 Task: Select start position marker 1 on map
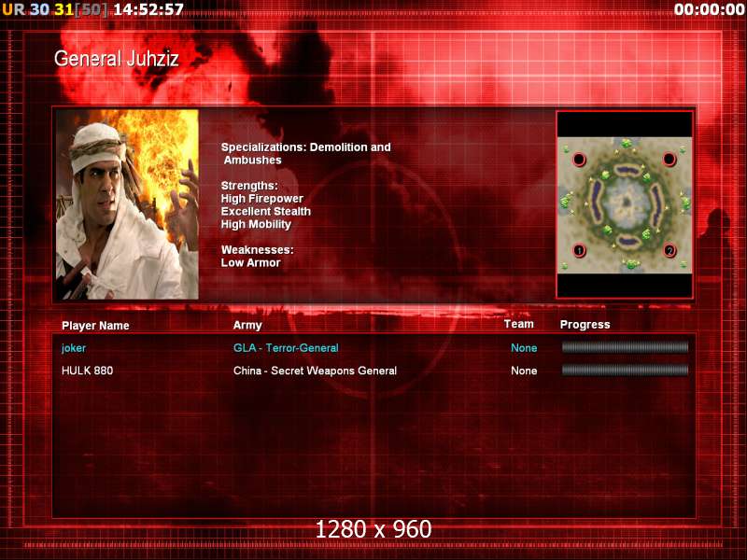click(x=579, y=250)
